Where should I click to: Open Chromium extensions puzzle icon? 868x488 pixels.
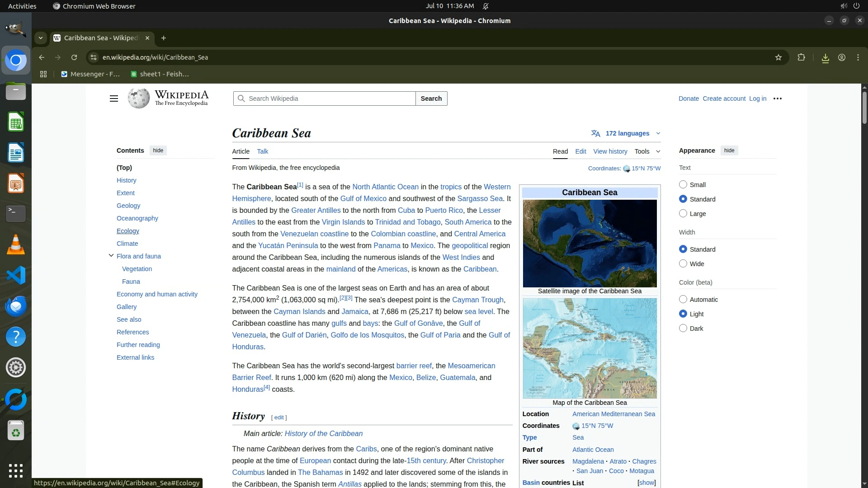[801, 57]
